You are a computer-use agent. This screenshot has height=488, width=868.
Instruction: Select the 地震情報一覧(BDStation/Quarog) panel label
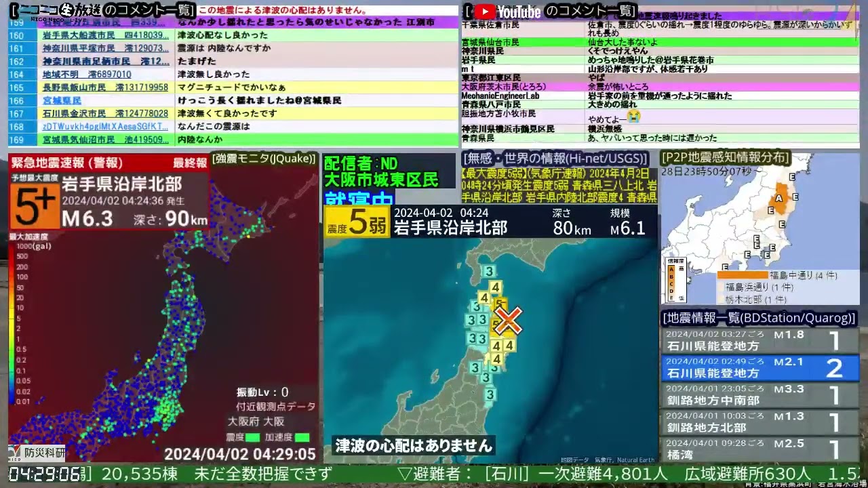tap(759, 317)
